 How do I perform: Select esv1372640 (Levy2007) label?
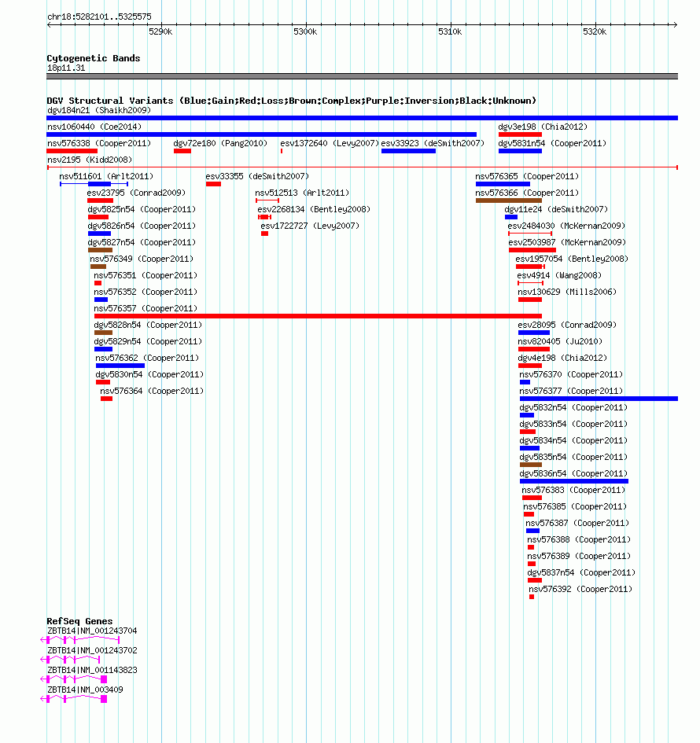[x=330, y=144]
